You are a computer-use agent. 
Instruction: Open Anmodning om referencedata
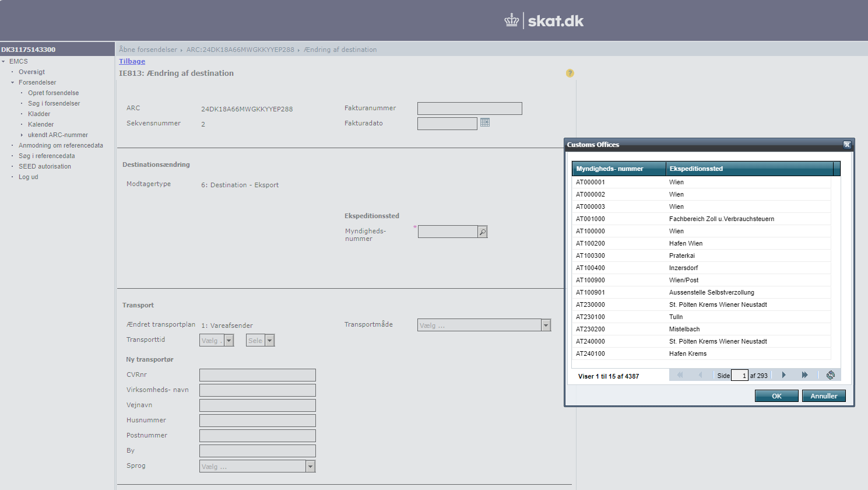61,145
